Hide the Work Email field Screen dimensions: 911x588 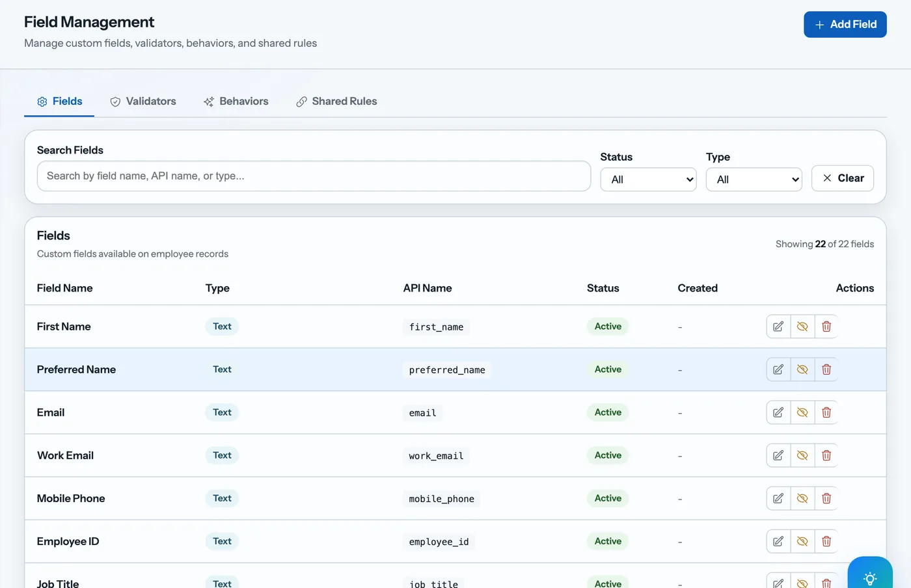(x=802, y=455)
